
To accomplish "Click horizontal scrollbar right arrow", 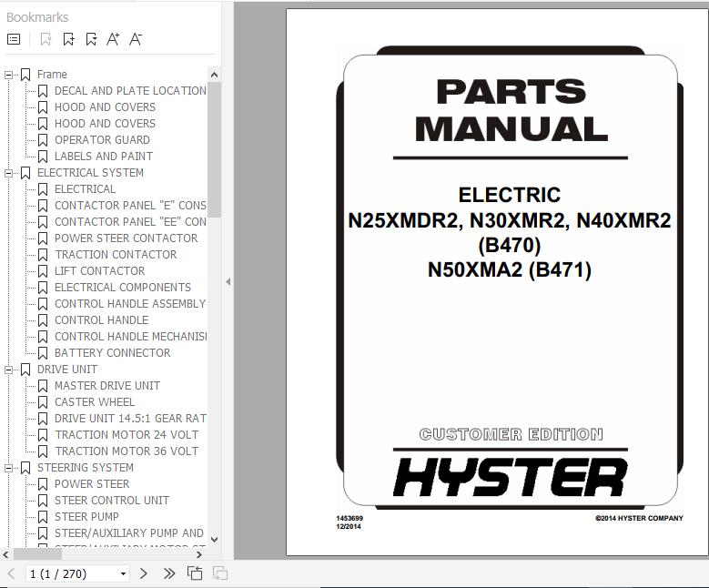I will [x=199, y=554].
